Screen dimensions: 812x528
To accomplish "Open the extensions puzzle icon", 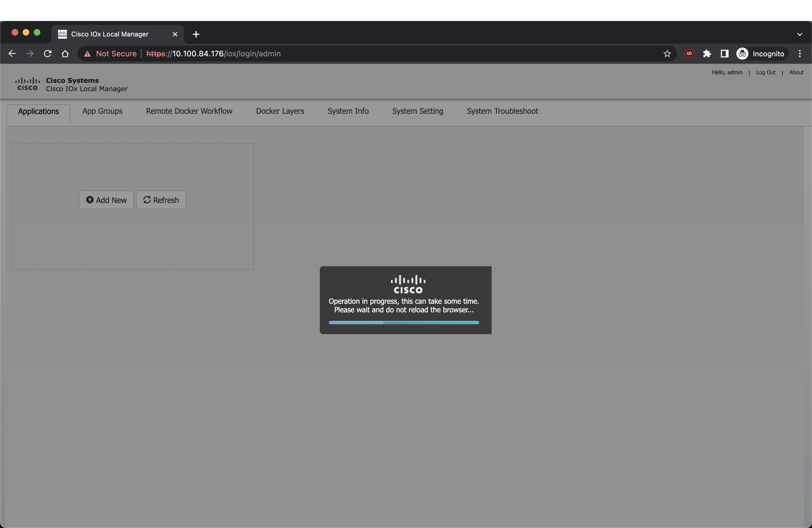I will (x=707, y=54).
